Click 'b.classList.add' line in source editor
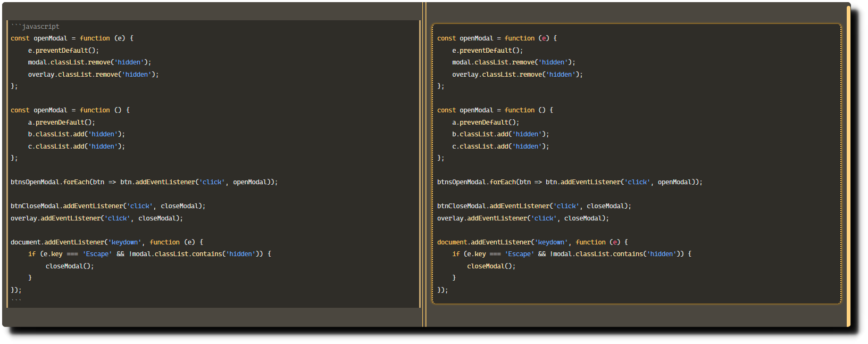This screenshot has width=868, height=344. 77,134
